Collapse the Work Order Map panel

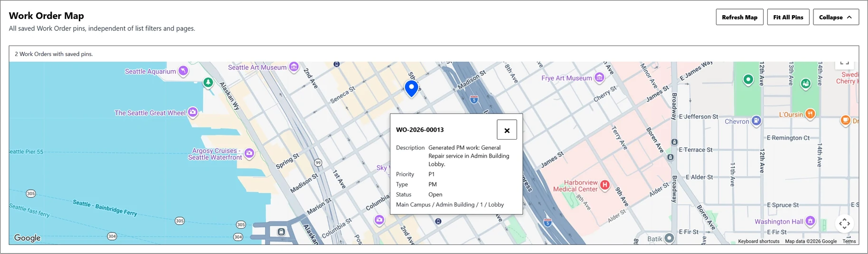836,17
